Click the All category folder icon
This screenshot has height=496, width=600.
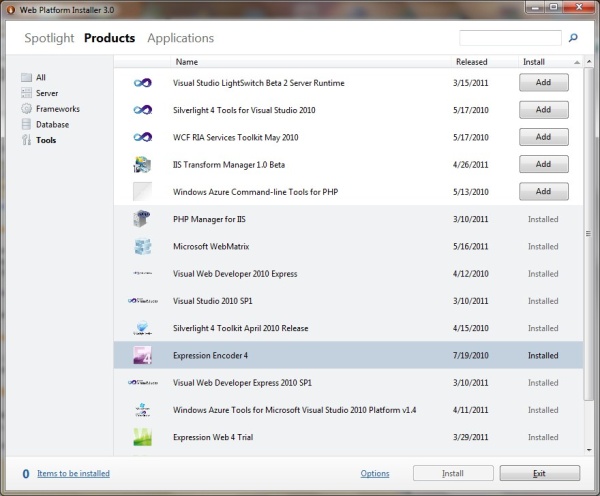26,77
